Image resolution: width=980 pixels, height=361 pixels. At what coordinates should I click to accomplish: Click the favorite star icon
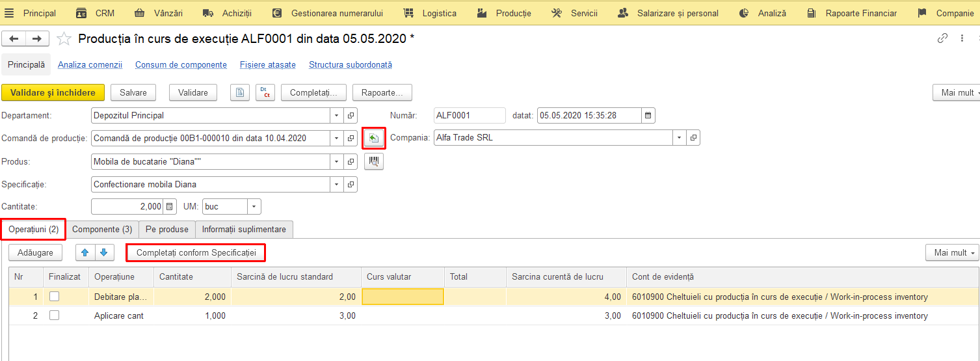[x=64, y=39]
